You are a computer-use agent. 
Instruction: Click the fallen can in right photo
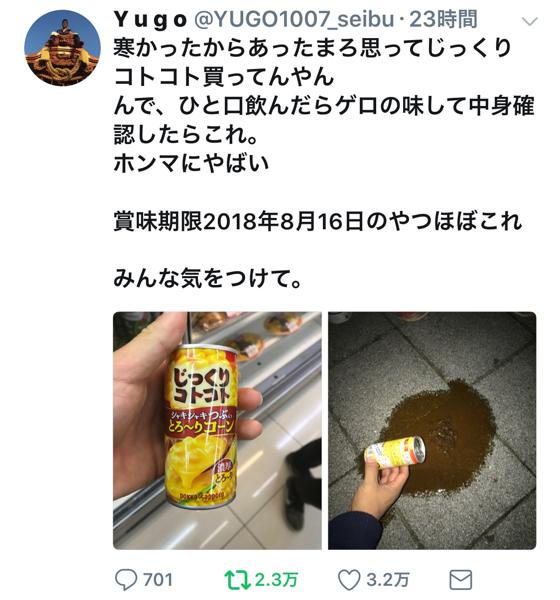point(396,452)
